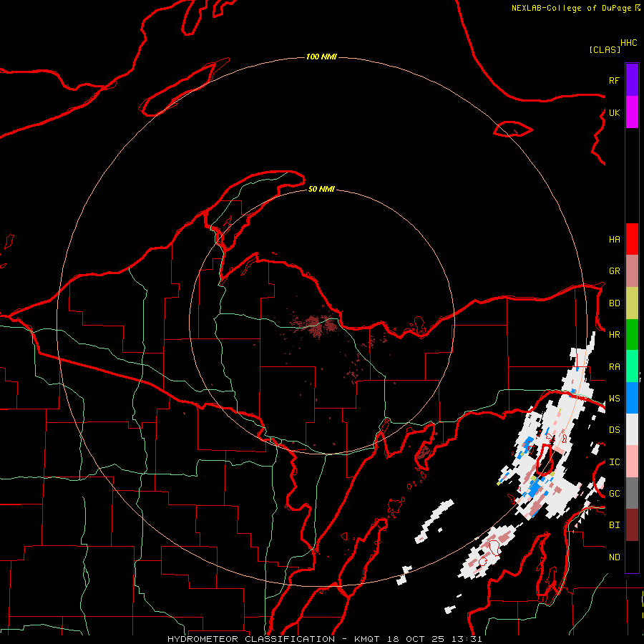Click the 'GC' legend label

click(x=614, y=494)
